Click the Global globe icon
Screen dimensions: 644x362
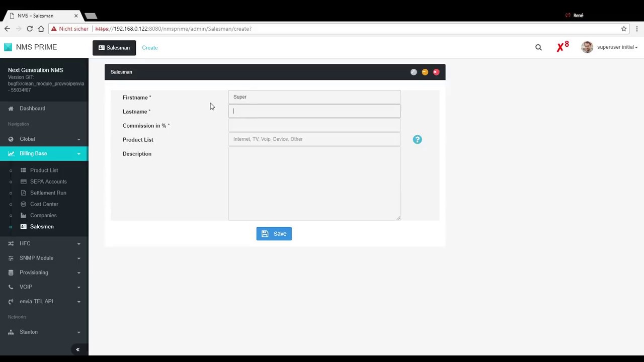11,139
